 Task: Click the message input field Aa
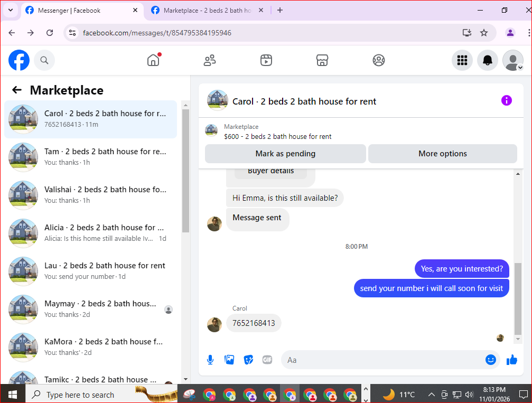384,360
